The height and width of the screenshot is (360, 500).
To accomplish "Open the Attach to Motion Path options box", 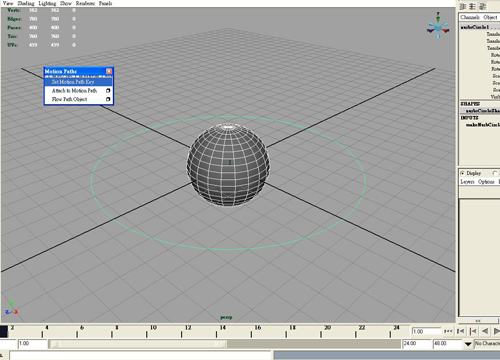I will [x=108, y=91].
